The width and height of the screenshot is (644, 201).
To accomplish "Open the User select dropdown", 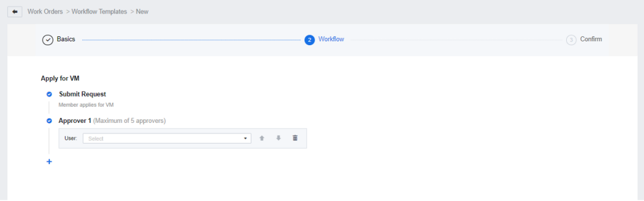I will (167, 138).
